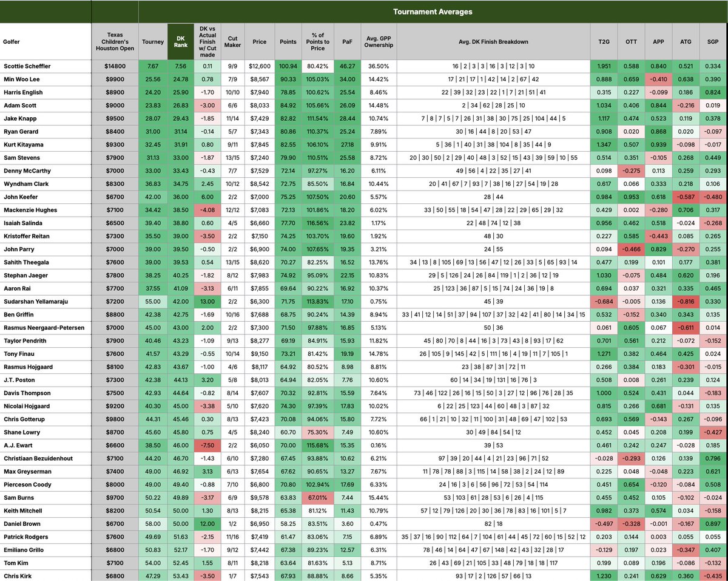Click the Christiaan Bezuidenhout name cell
The width and height of the screenshot is (728, 581).
tap(46, 458)
